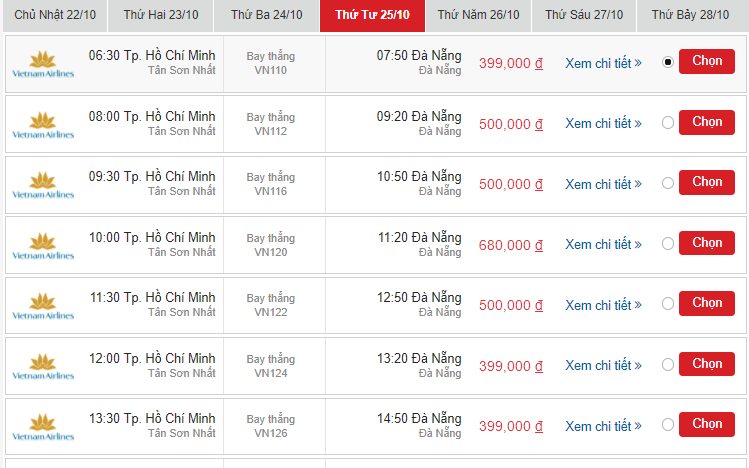The width and height of the screenshot is (749, 468).
Task: Click Chọn for the 11:30 flight
Action: click(x=707, y=303)
